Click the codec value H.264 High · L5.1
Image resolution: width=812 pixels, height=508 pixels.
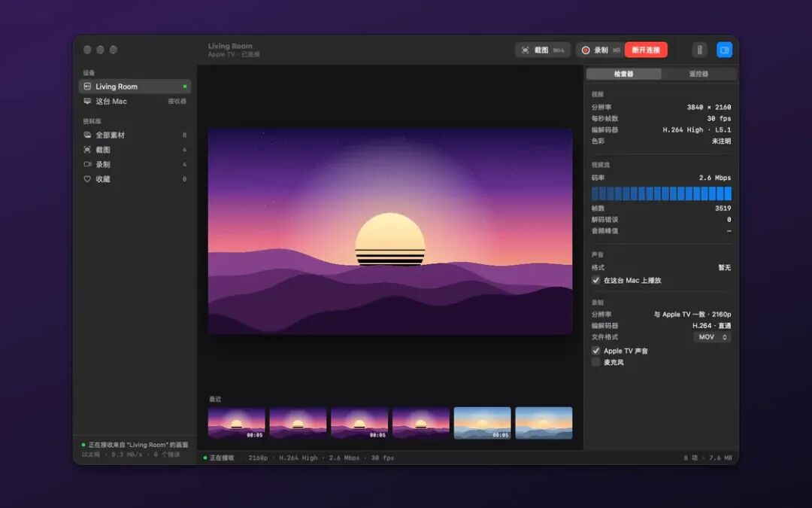click(696, 130)
